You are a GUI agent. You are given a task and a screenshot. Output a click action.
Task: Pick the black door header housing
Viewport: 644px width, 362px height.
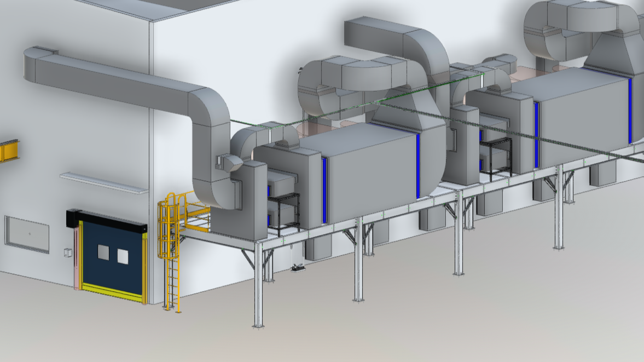(107, 220)
